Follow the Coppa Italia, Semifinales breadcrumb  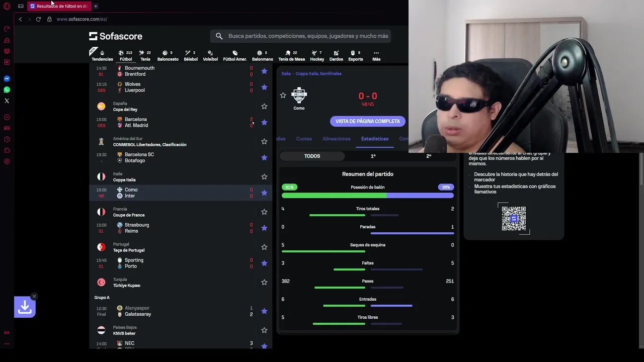coord(318,73)
